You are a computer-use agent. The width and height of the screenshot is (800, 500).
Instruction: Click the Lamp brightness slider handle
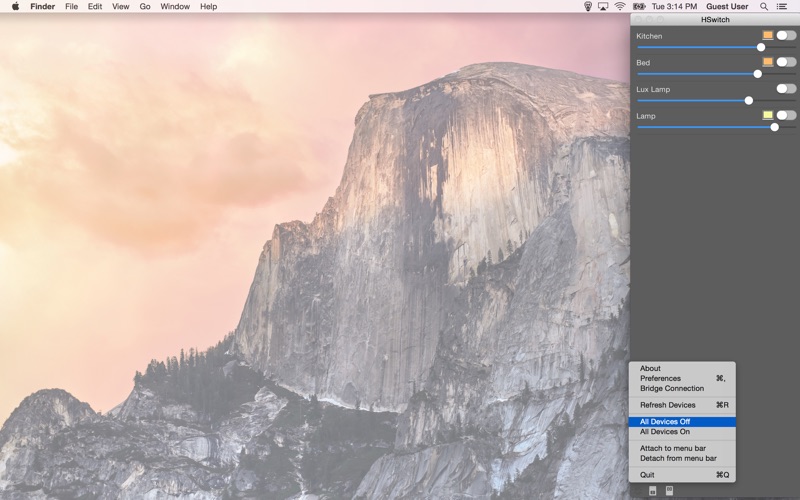pyautogui.click(x=774, y=127)
